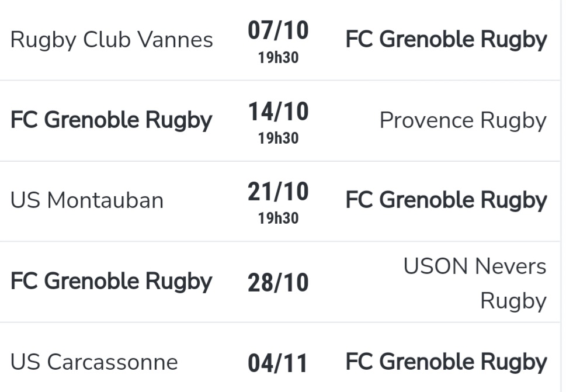The height and width of the screenshot is (392, 566).
Task: Select the 28/10 match date
Action: click(278, 283)
